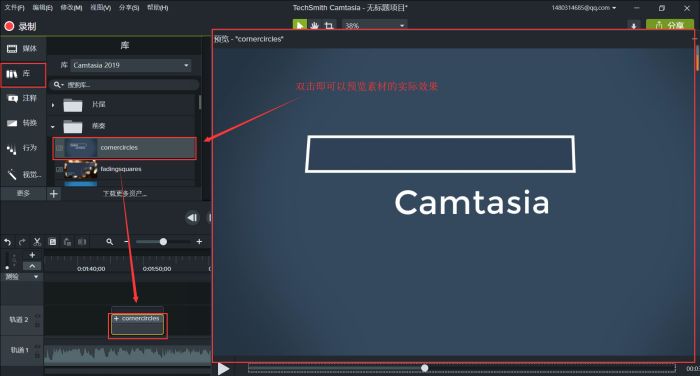This screenshot has width=700, height=376.
Task: Open the 帮助(H) menu
Action: coord(158,8)
